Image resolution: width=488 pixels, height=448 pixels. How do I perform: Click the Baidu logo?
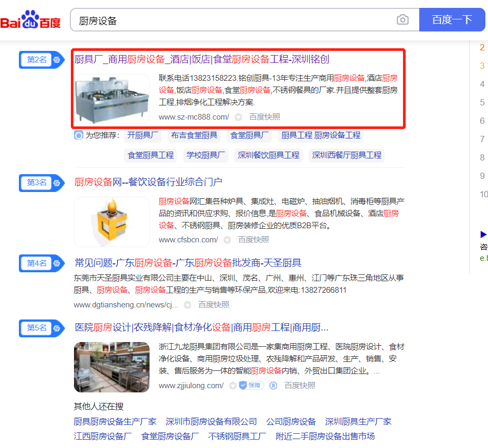[x=30, y=19]
